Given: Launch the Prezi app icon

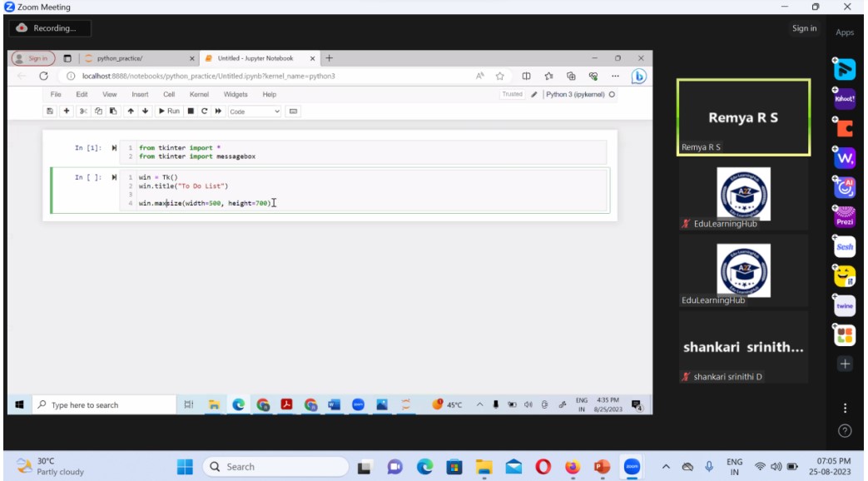Looking at the screenshot, I should pyautogui.click(x=845, y=216).
